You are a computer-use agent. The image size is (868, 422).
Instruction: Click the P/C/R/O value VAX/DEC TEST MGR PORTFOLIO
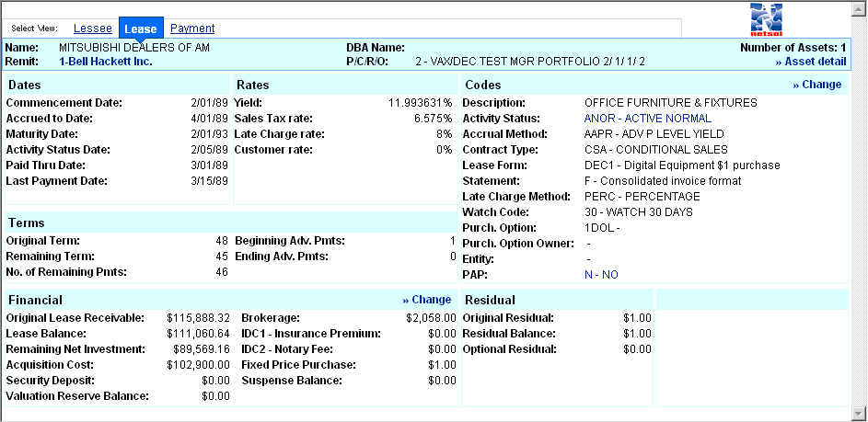pyautogui.click(x=530, y=62)
